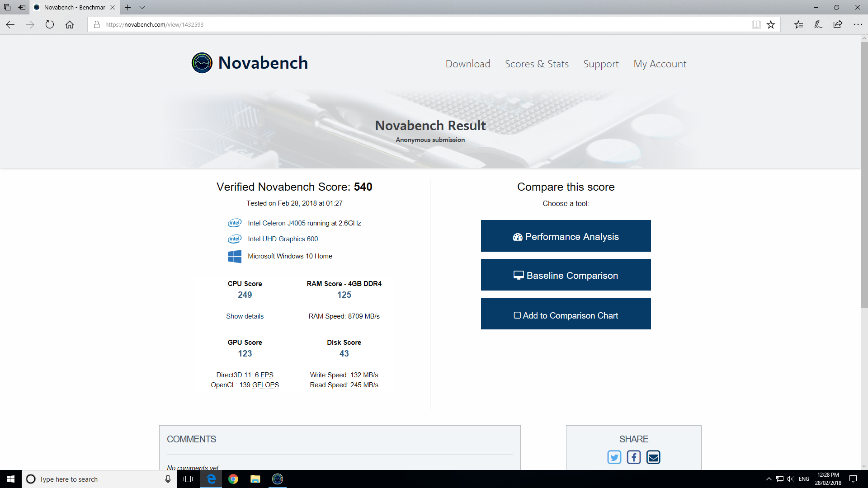The height and width of the screenshot is (488, 868).
Task: Click the page vertical scrollbar thumb
Action: point(864,176)
